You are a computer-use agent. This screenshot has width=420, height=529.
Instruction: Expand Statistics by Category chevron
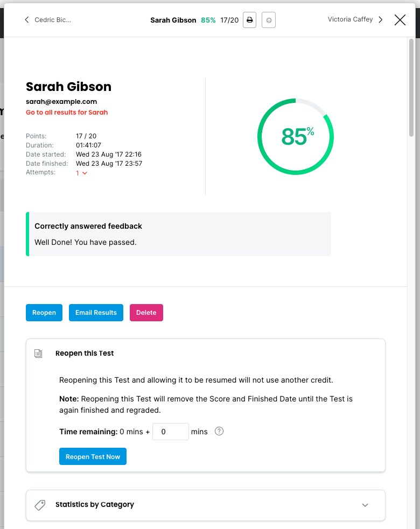click(x=365, y=505)
